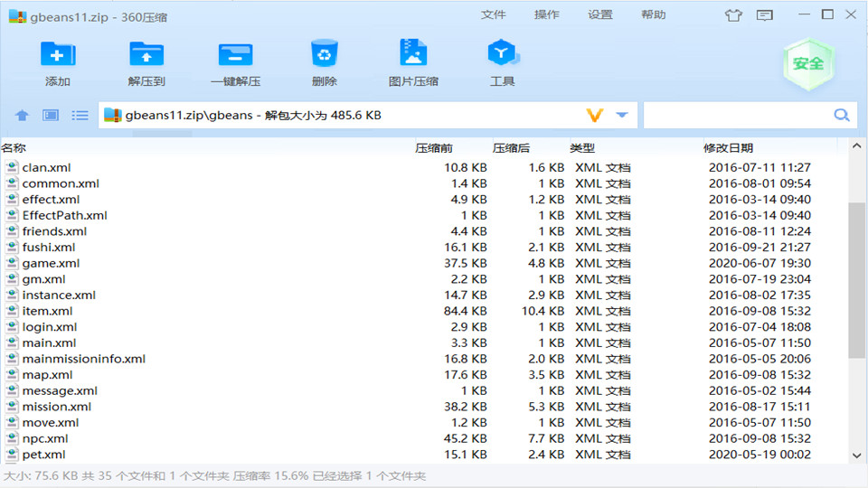
Task: Click the green 安全 security badge
Action: (x=808, y=64)
